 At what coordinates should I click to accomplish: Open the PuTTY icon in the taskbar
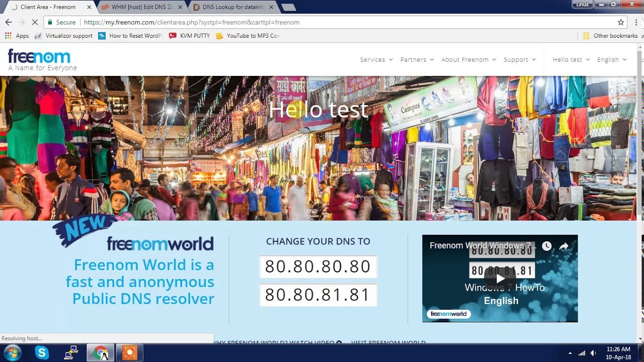point(71,353)
